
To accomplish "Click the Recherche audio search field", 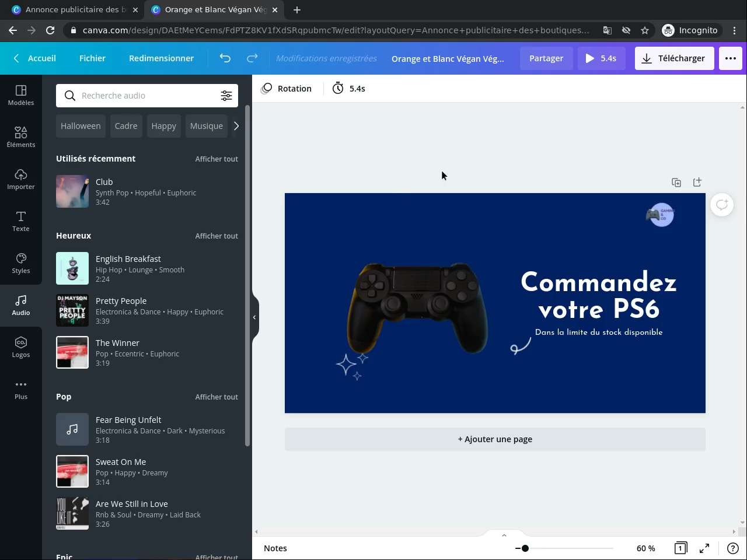I will [147, 96].
